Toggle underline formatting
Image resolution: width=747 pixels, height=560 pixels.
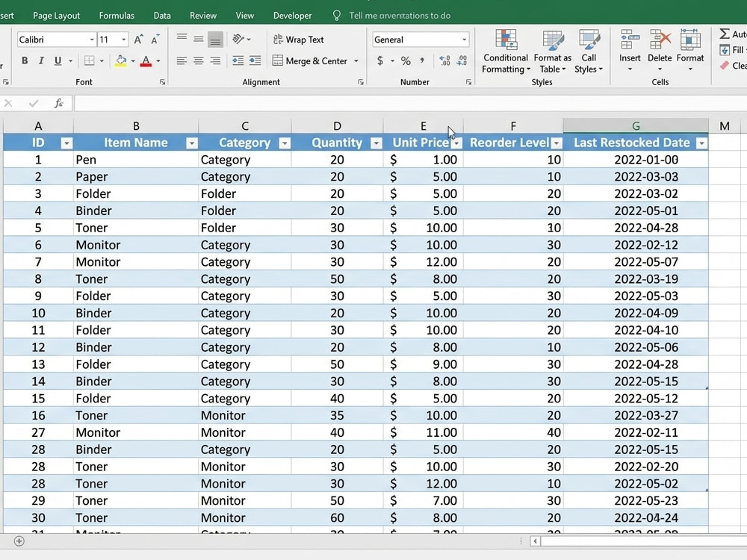click(x=58, y=60)
